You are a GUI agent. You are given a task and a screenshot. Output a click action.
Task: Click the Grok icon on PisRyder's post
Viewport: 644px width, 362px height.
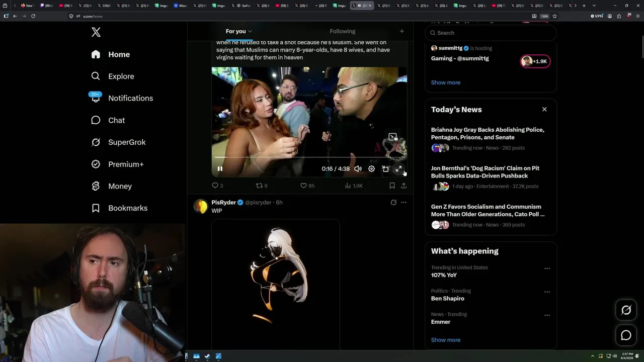pos(393,202)
